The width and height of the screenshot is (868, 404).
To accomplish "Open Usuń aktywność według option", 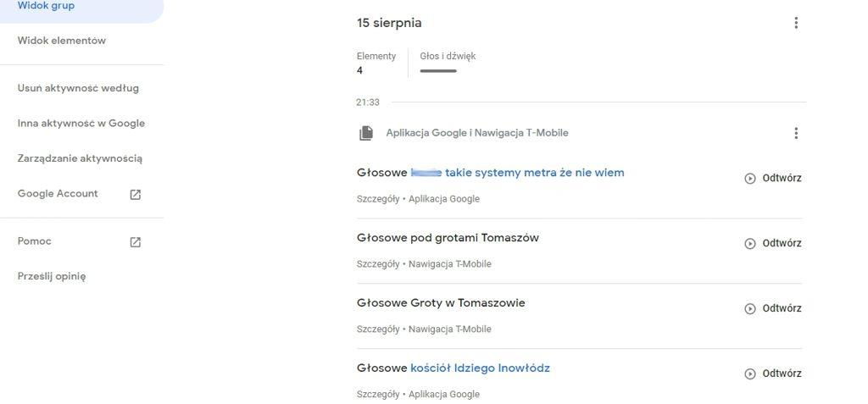I will pos(78,88).
